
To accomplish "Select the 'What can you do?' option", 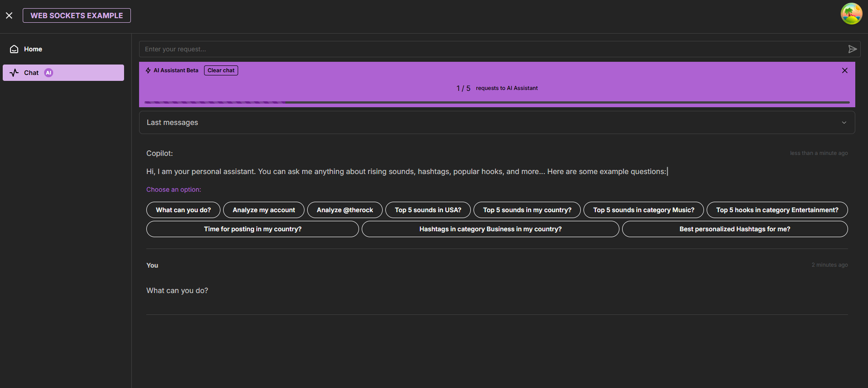I will coord(183,210).
